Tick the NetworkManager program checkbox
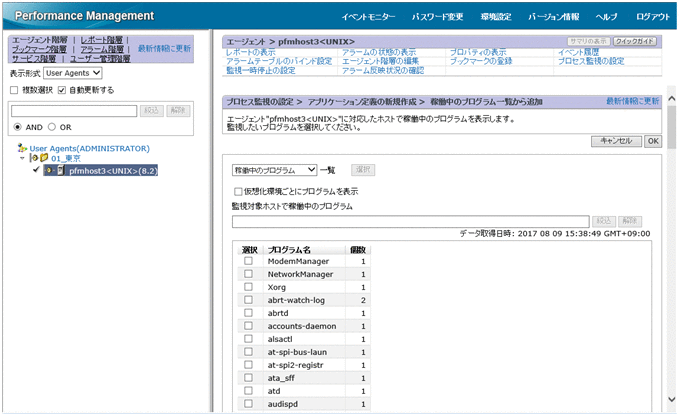 [x=248, y=274]
